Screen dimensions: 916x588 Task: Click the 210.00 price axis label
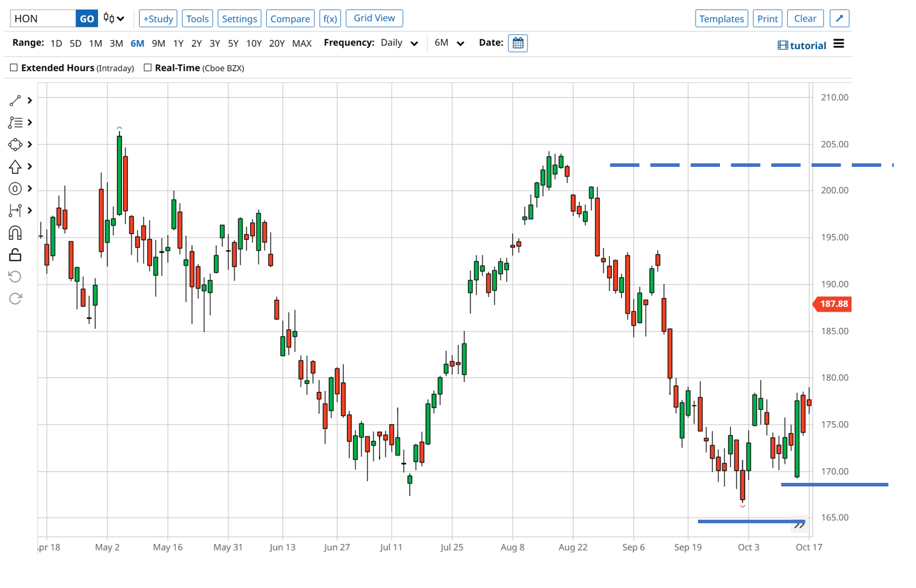[835, 97]
